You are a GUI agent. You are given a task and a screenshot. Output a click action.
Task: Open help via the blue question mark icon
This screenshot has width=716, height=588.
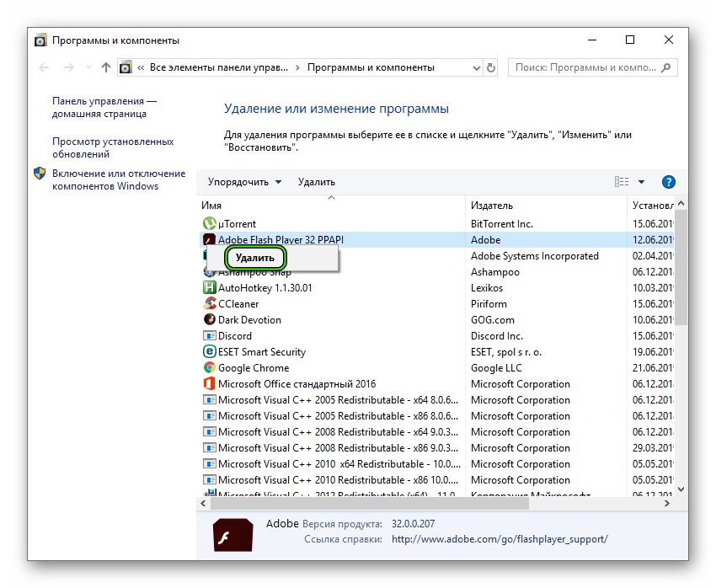(668, 181)
